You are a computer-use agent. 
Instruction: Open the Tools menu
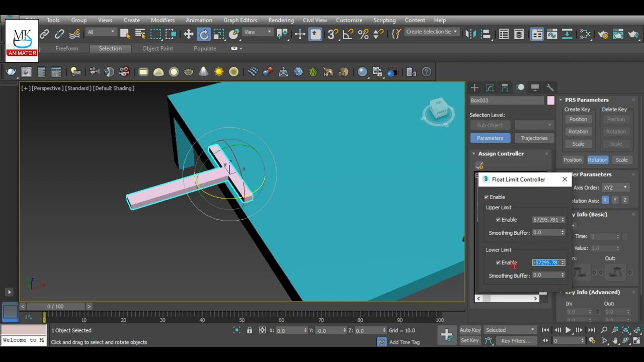click(x=53, y=20)
